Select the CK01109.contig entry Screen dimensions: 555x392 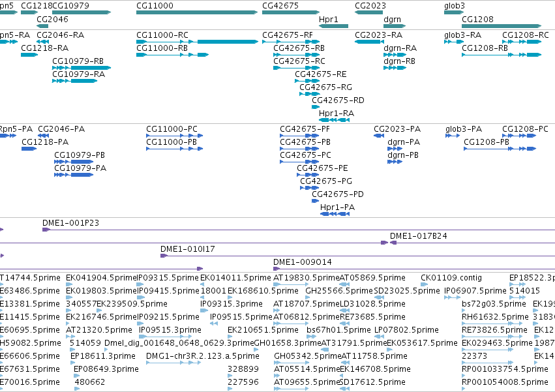click(x=451, y=278)
